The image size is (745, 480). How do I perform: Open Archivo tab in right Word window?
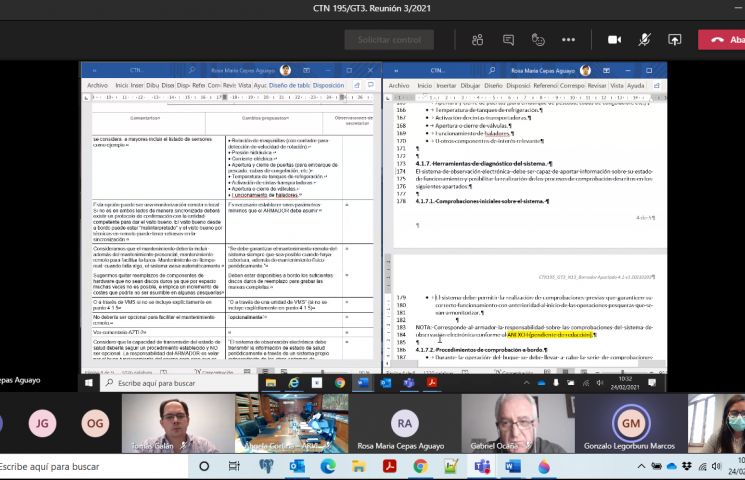point(399,86)
